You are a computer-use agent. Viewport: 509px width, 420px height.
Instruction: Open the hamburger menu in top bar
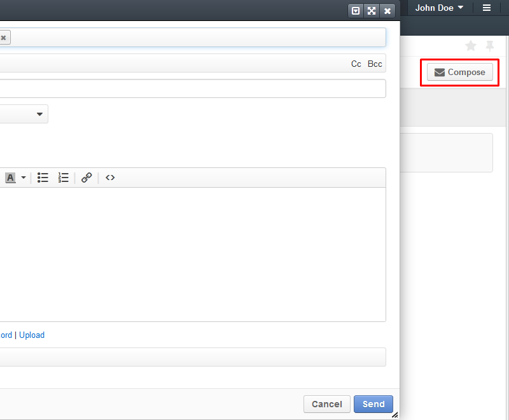pyautogui.click(x=487, y=8)
